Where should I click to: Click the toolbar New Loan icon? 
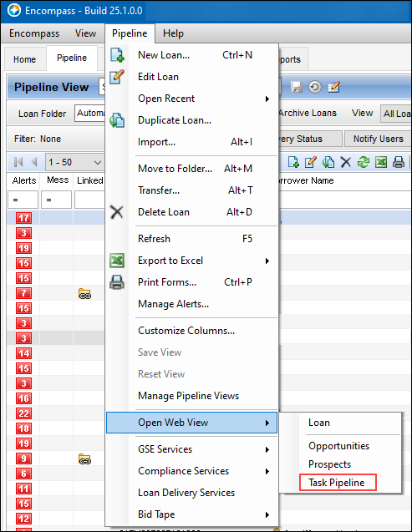(x=293, y=162)
